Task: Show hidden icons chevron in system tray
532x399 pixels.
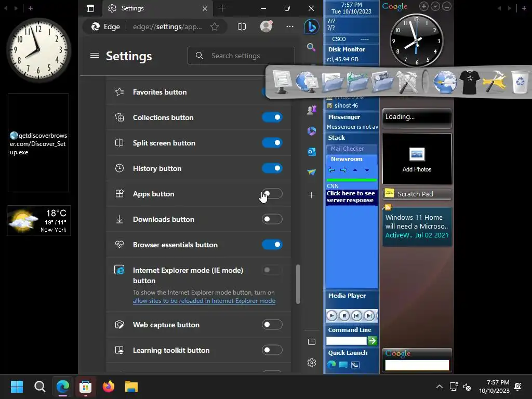Action: tap(440, 387)
